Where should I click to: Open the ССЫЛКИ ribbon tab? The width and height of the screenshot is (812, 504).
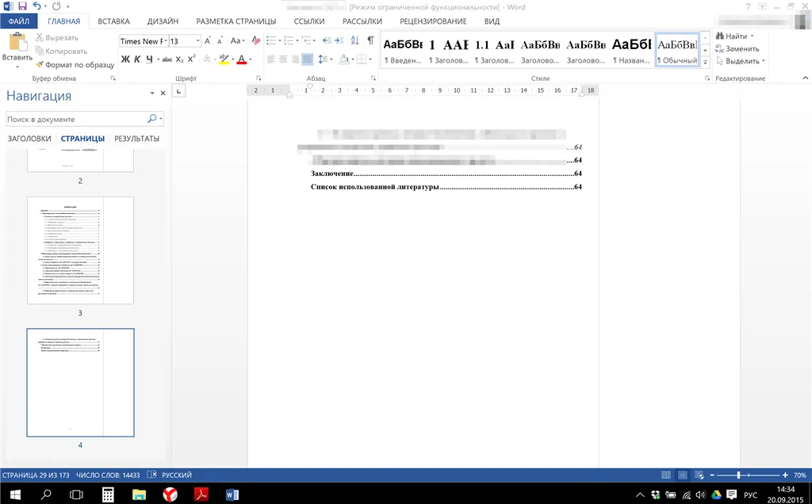(x=309, y=21)
